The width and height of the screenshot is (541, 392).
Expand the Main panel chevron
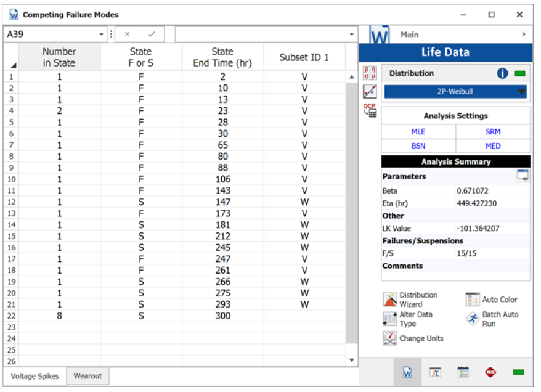(x=524, y=35)
